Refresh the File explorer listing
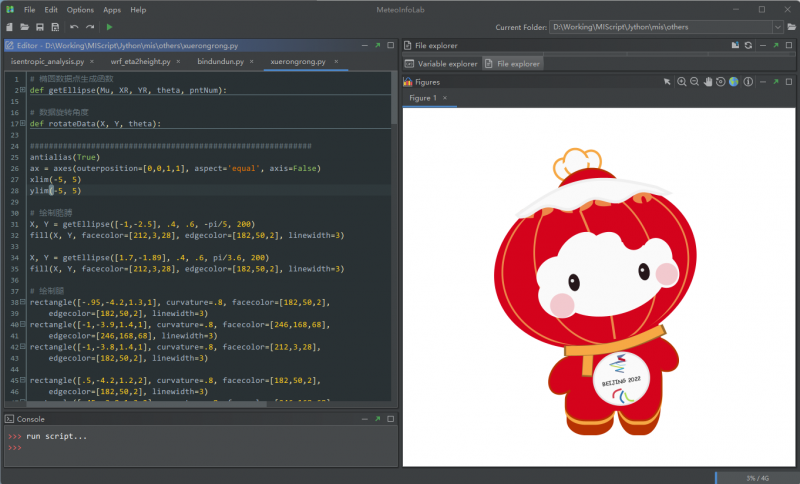Image resolution: width=800 pixels, height=484 pixels. (748, 45)
